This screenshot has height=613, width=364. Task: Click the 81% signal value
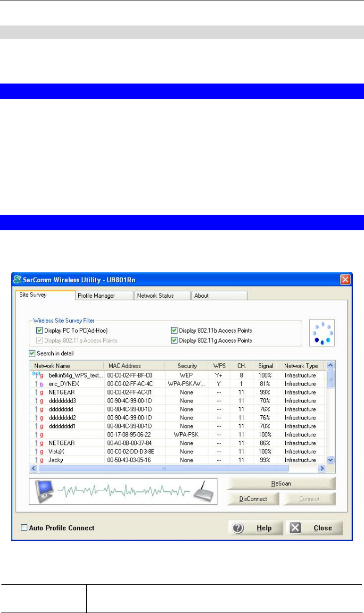pyautogui.click(x=265, y=384)
